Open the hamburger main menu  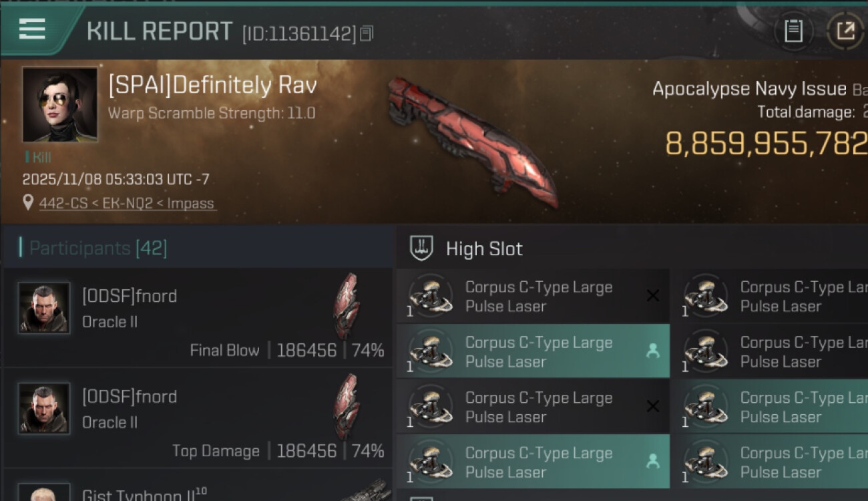click(x=32, y=29)
